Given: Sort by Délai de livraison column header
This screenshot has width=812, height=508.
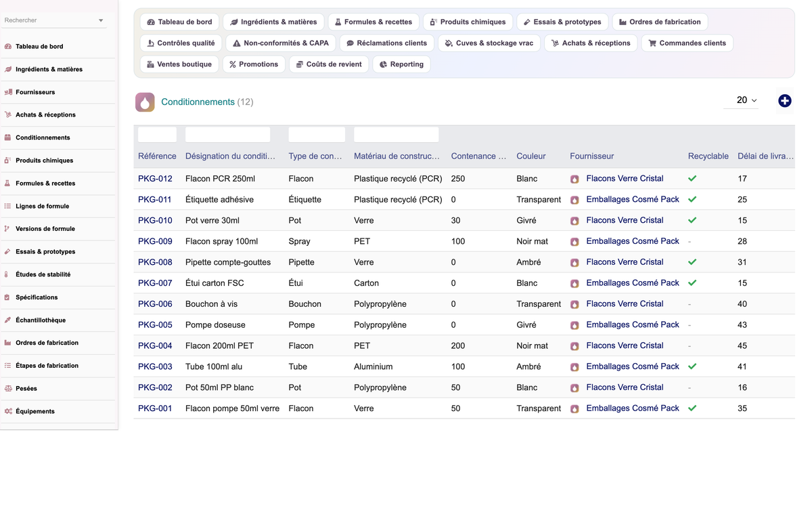Looking at the screenshot, I should pyautogui.click(x=765, y=156).
